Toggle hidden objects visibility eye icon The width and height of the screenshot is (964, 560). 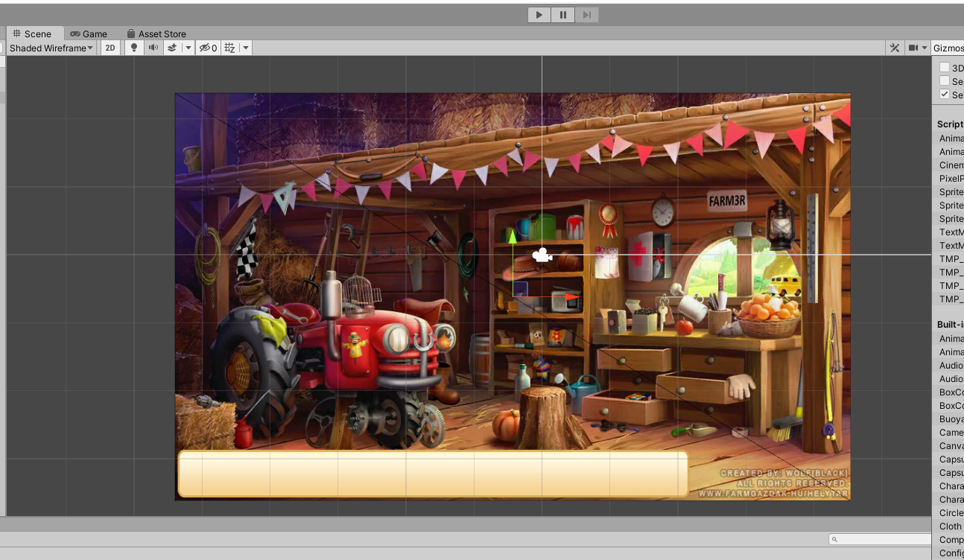click(x=208, y=48)
